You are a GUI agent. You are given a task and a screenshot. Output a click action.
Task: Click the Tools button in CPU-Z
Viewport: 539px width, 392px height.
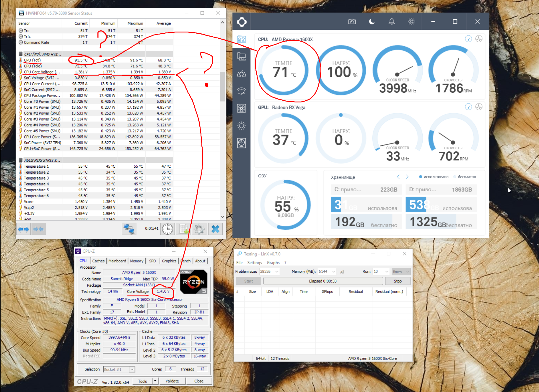(142, 381)
